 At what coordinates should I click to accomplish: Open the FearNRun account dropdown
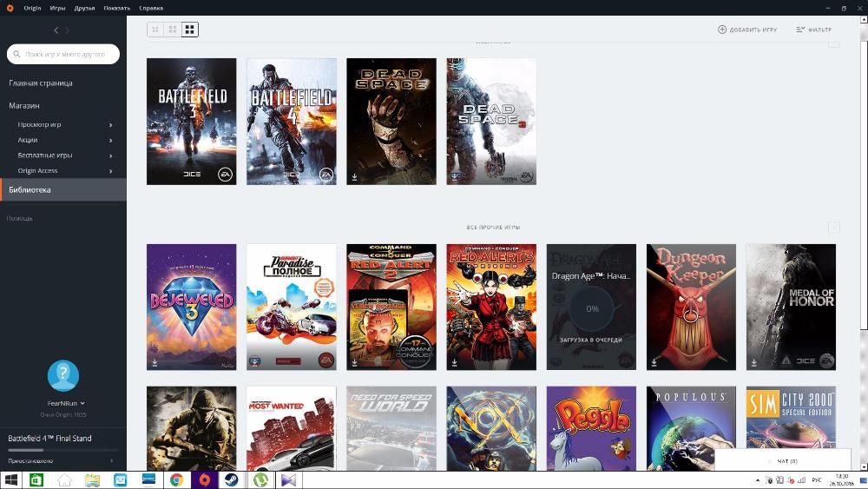pos(66,403)
